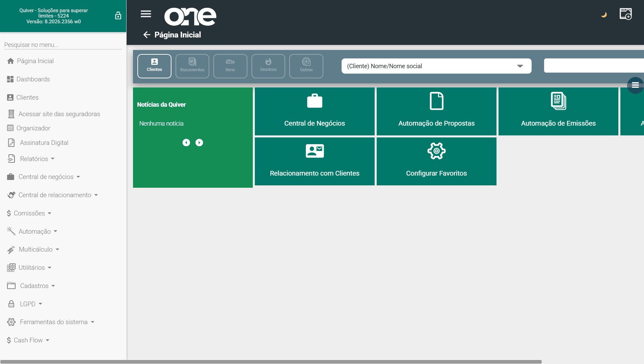The width and height of the screenshot is (644, 364).
Task: Click the Notícias da Quiver heading
Action: [161, 105]
